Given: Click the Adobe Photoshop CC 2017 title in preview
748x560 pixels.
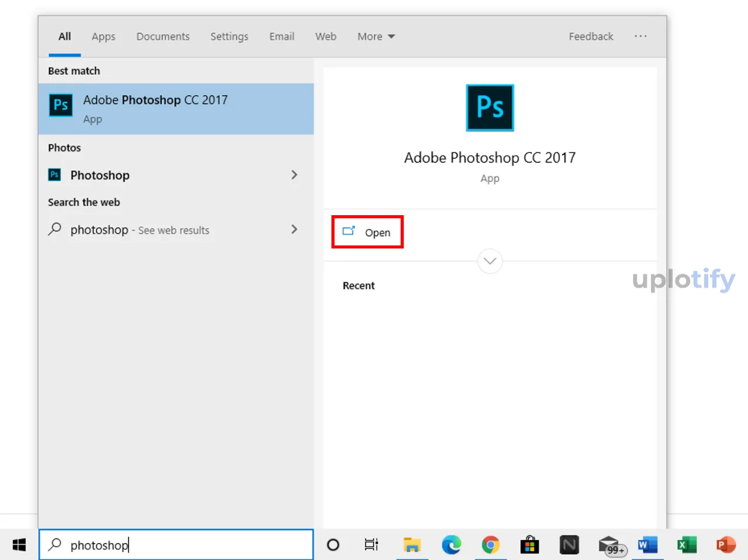Looking at the screenshot, I should 490,158.
